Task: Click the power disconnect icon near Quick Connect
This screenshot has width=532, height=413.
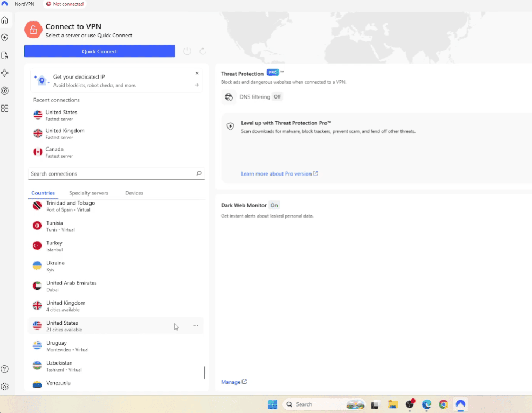Action: (187, 51)
